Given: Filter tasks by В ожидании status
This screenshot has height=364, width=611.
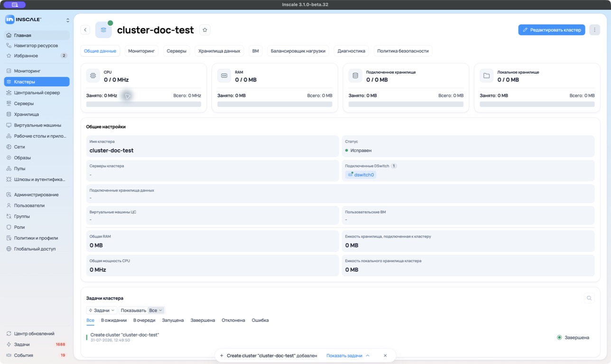Looking at the screenshot, I should tap(114, 320).
